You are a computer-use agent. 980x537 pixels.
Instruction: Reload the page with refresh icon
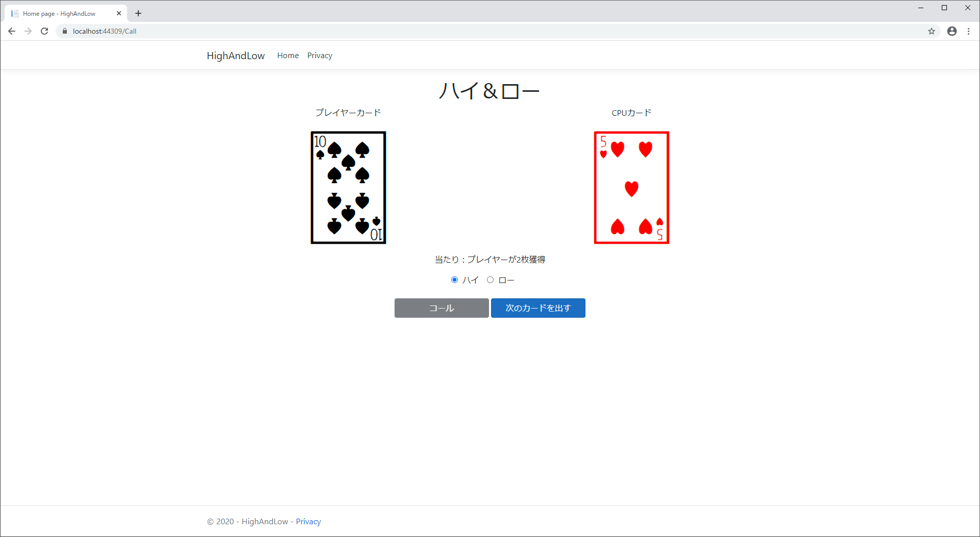pyautogui.click(x=44, y=31)
